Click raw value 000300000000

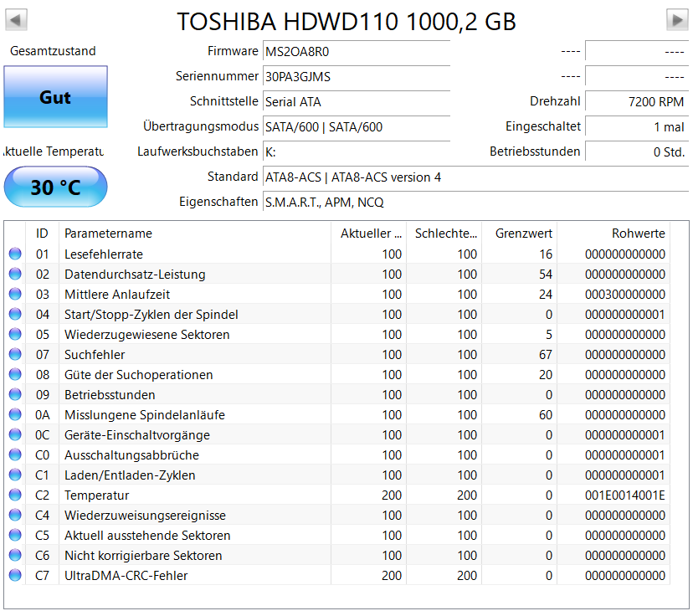coord(625,295)
